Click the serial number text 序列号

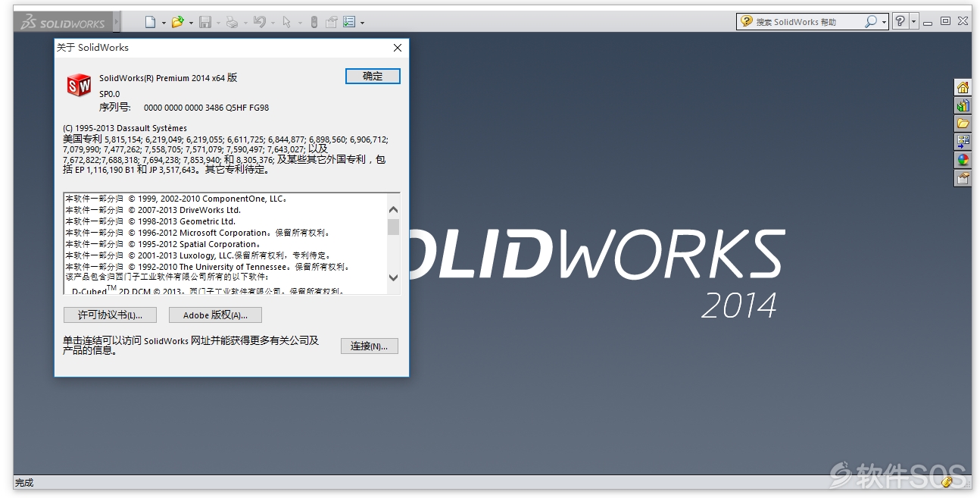pyautogui.click(x=114, y=107)
